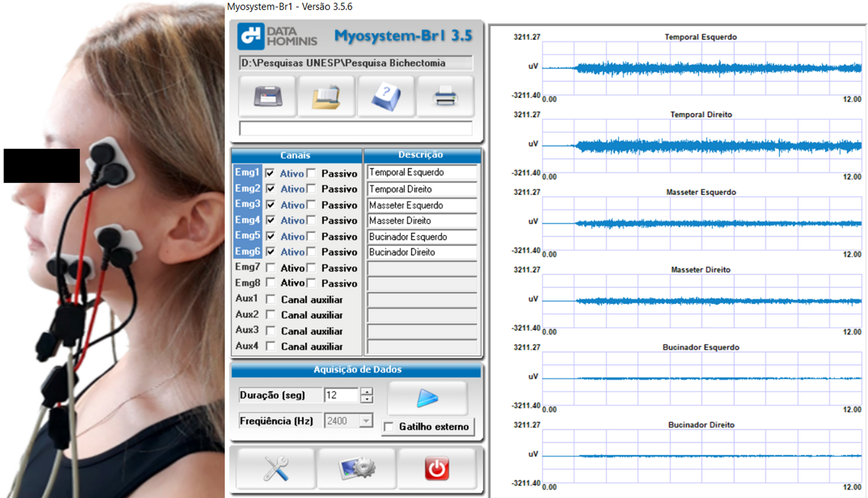868x498 pixels.
Task: Edit the Bucinador Esquerdo description field
Action: pos(422,237)
